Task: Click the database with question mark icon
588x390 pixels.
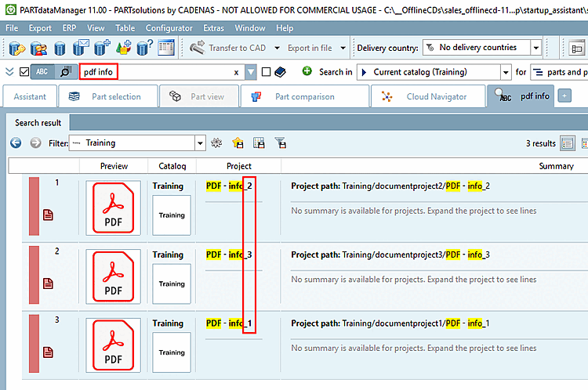Action: click(145, 48)
